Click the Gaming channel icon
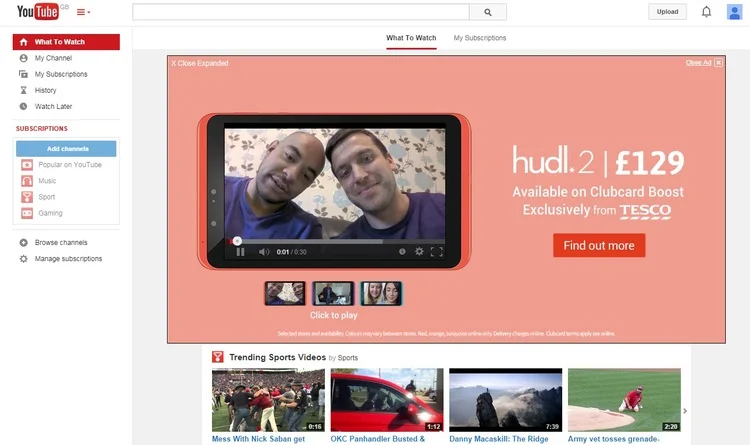The image size is (750, 445). [x=27, y=213]
